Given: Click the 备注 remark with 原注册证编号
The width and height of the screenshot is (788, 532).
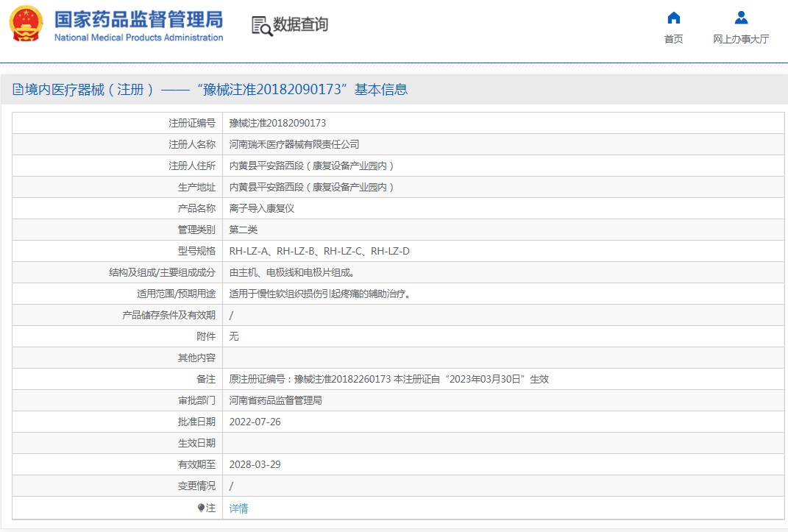Looking at the screenshot, I should [389, 379].
